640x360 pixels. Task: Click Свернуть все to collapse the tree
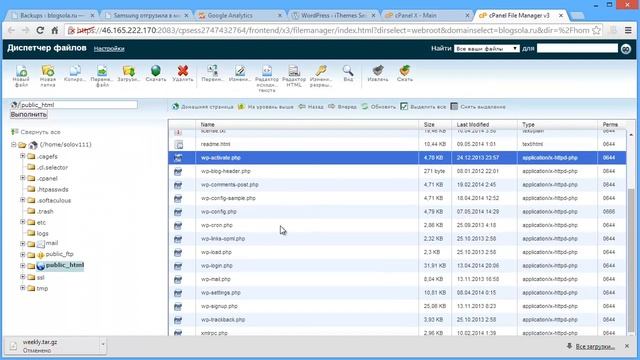pyautogui.click(x=36, y=132)
